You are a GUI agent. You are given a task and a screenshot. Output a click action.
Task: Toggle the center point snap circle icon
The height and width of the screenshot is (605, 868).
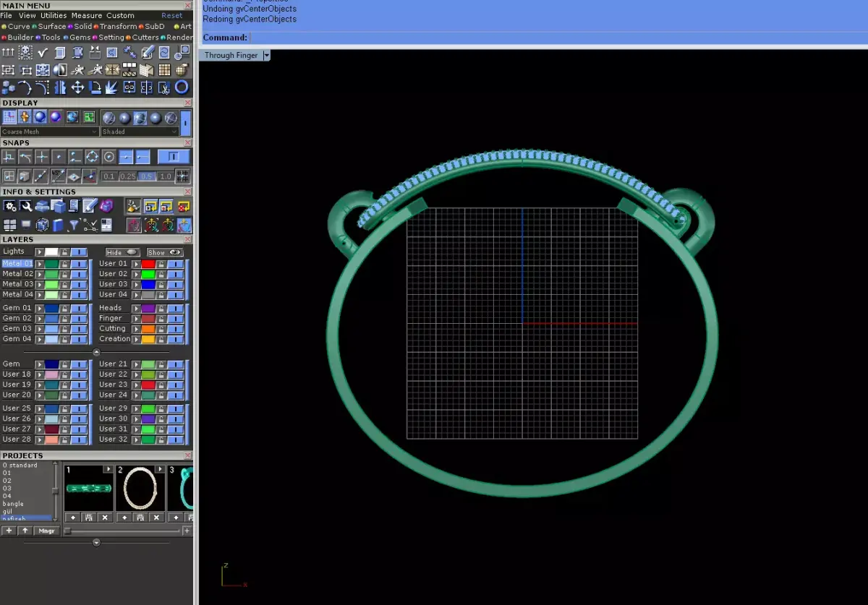(109, 157)
